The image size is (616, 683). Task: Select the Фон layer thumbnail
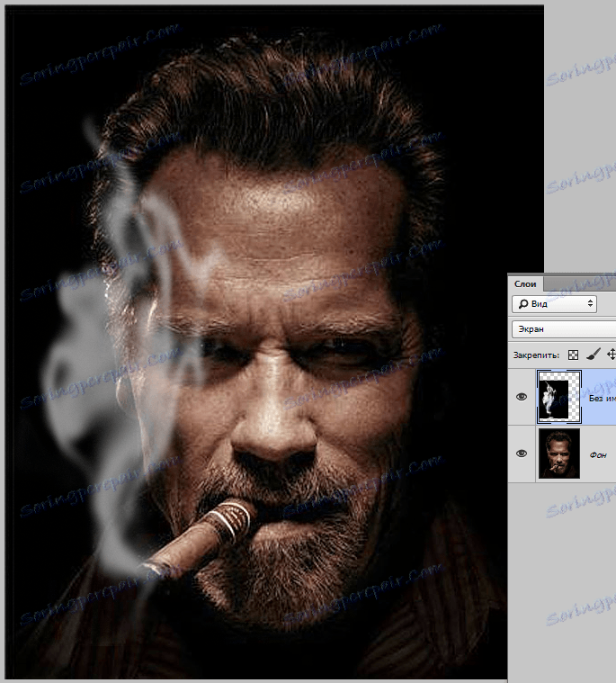point(559,454)
